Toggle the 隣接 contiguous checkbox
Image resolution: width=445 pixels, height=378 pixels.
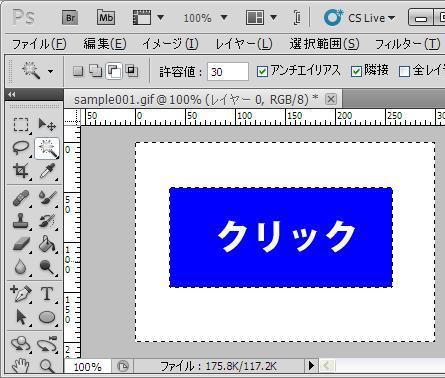pyautogui.click(x=356, y=71)
